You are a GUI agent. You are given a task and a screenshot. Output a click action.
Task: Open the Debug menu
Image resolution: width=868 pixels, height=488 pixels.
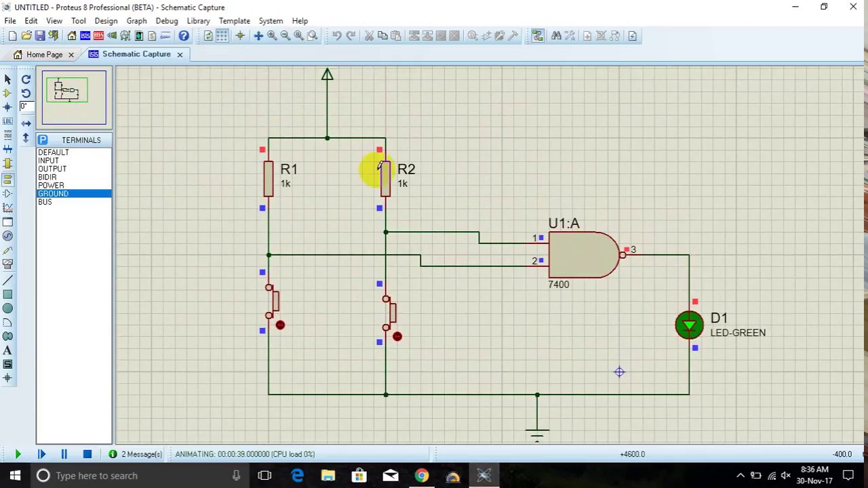coord(167,21)
